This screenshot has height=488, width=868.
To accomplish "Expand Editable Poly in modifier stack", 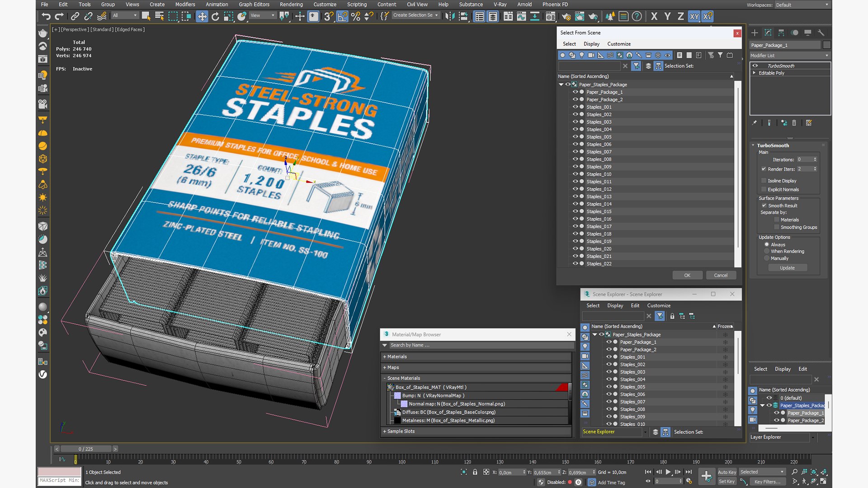I will 754,73.
